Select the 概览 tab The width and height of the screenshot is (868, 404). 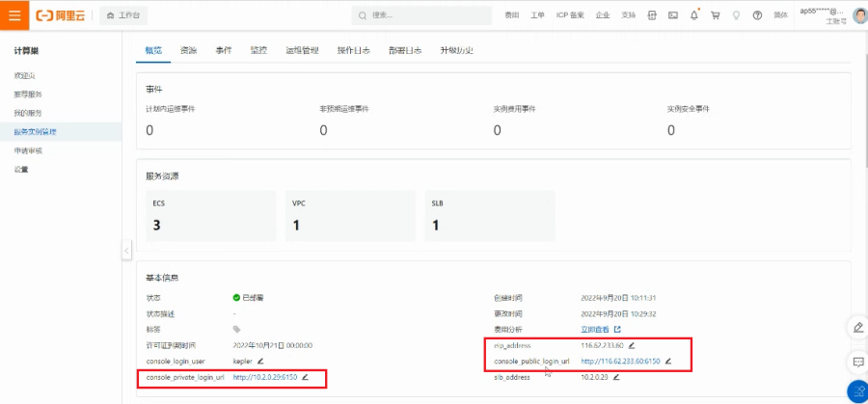(x=153, y=50)
